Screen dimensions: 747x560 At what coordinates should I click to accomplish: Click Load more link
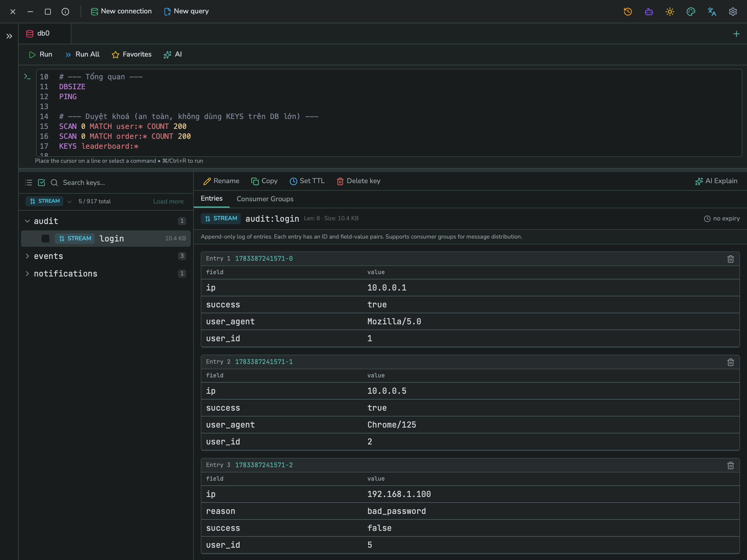[x=168, y=202]
